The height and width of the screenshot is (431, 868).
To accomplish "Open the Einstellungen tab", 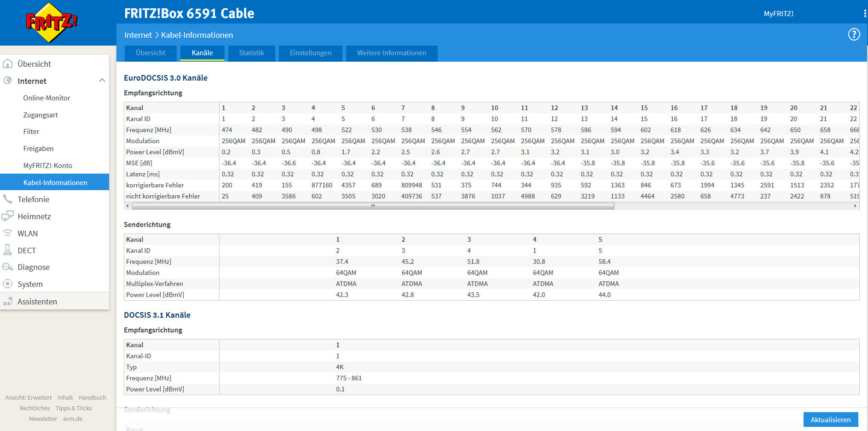I will 311,53.
